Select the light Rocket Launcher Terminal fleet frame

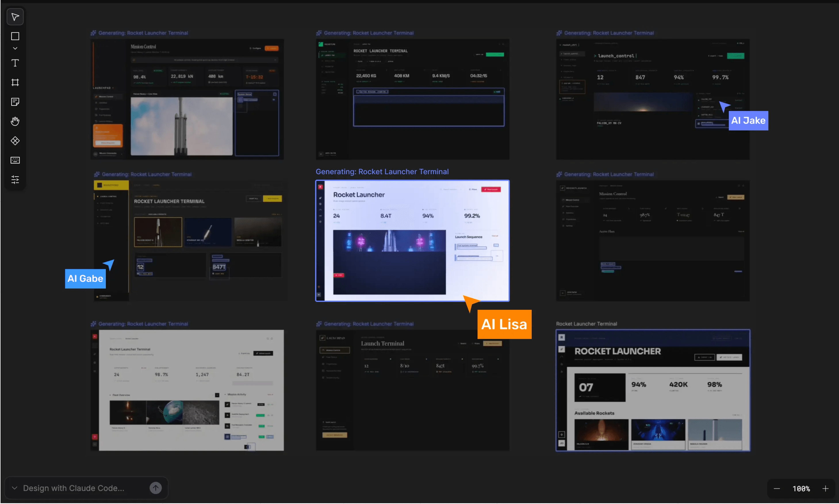187,390
